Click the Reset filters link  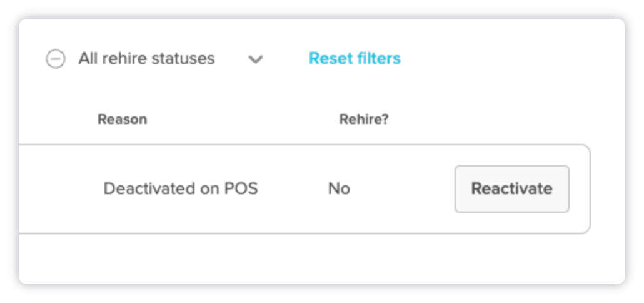[355, 58]
